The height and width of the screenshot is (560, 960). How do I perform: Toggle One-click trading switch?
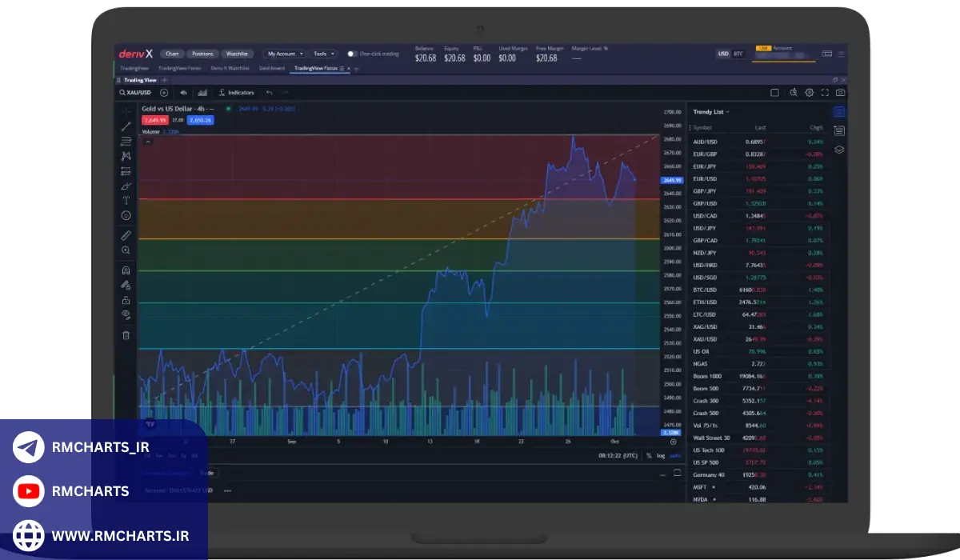coord(352,54)
